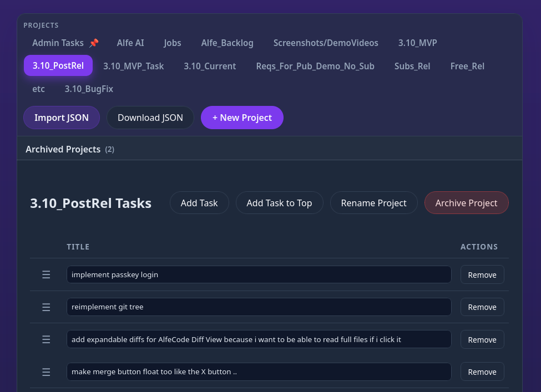
Task: Click drag handle for implement passkey login
Action: (x=46, y=274)
